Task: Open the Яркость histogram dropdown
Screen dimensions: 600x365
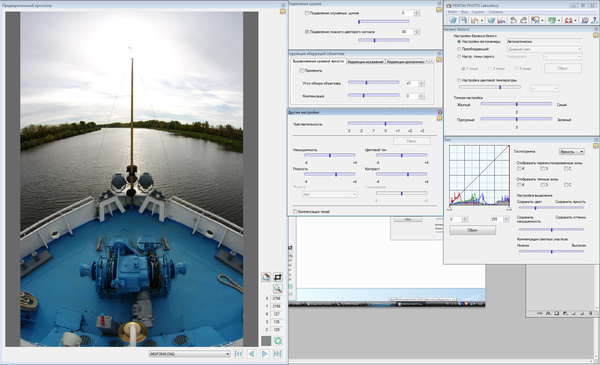Action: click(572, 152)
